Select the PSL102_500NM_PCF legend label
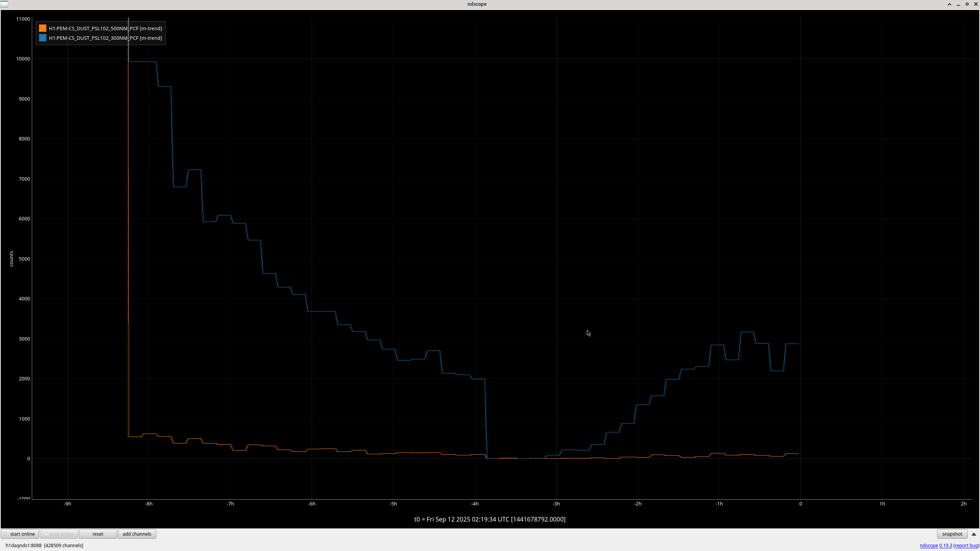 point(105,28)
